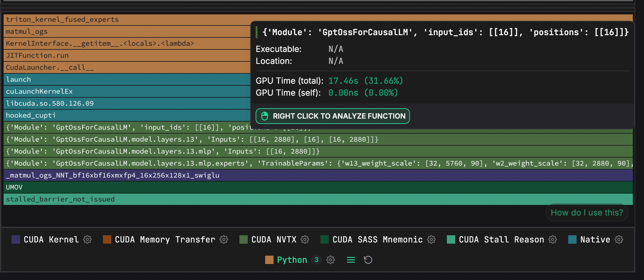The image size is (644, 280).
Task: Open settings gear next to CUDA Kernel
Action: [87, 239]
